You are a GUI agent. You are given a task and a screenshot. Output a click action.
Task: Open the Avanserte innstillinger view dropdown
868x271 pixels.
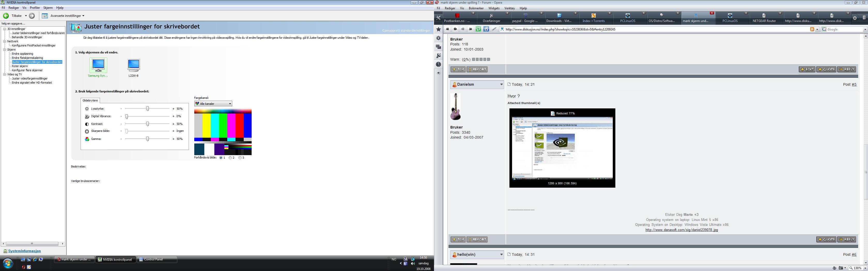point(83,16)
